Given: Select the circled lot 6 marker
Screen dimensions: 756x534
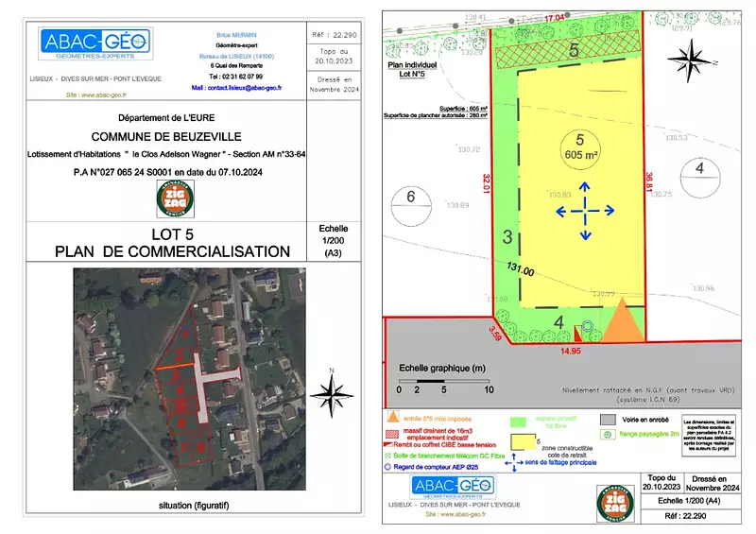Looking at the screenshot, I should tap(410, 197).
